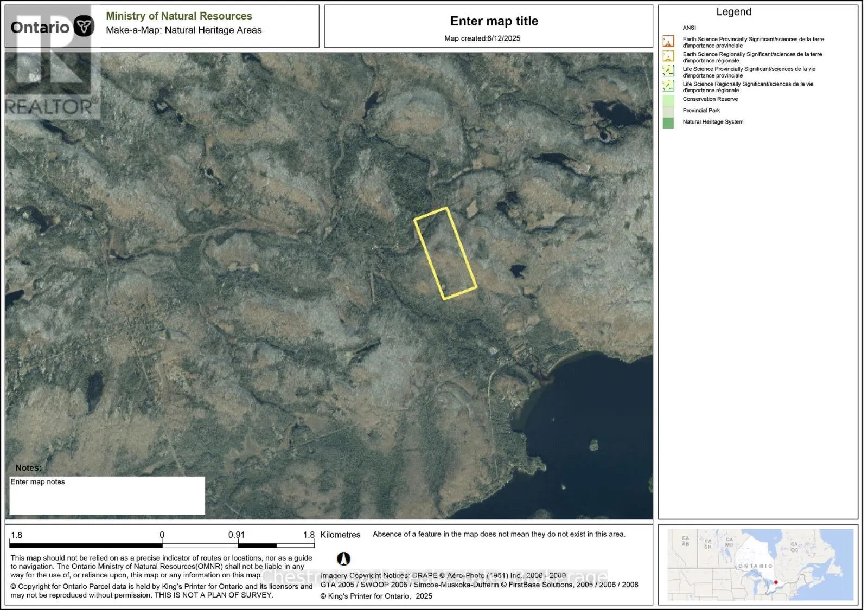This screenshot has height=610, width=868.
Task: Click the Conservation Reserve color swatch
Action: 668,100
